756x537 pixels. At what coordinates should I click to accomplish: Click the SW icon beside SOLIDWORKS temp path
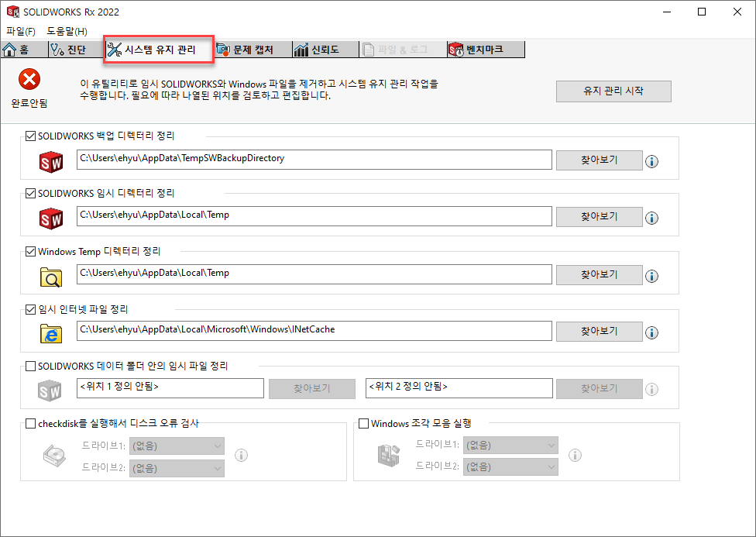pyautogui.click(x=51, y=219)
